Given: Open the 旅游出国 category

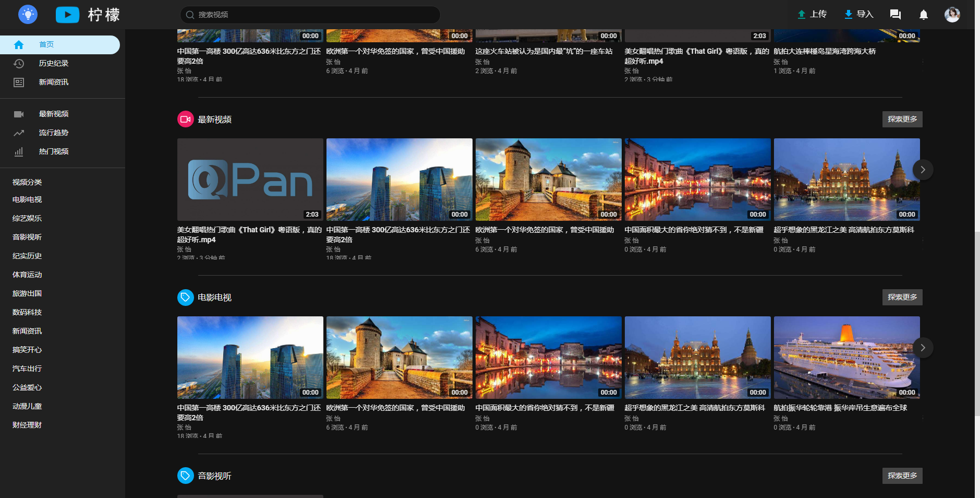Looking at the screenshot, I should coord(27,293).
